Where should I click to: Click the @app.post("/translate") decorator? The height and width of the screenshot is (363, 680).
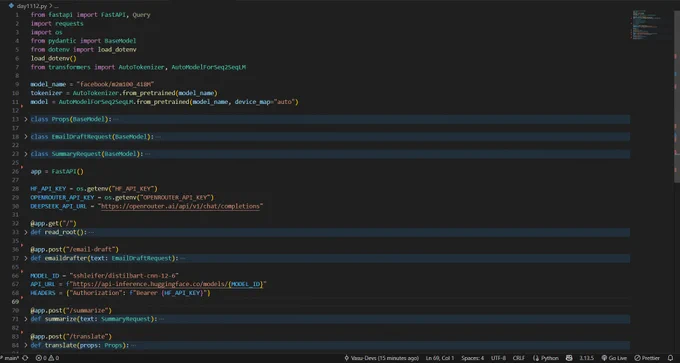pos(71,337)
